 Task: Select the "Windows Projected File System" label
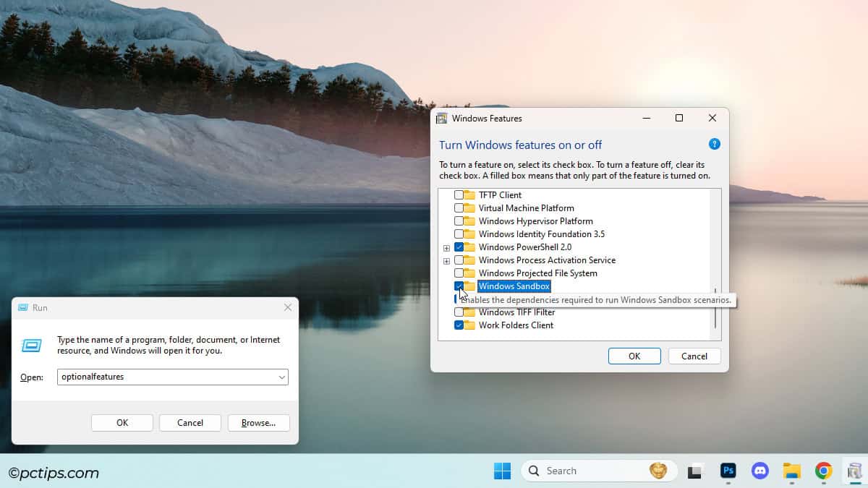pyautogui.click(x=538, y=273)
